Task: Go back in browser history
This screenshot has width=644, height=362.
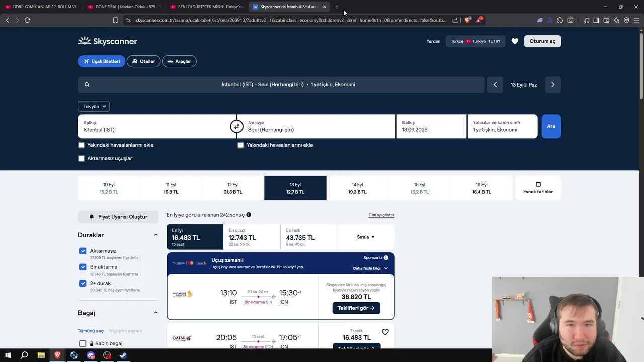Action: [x=7, y=20]
